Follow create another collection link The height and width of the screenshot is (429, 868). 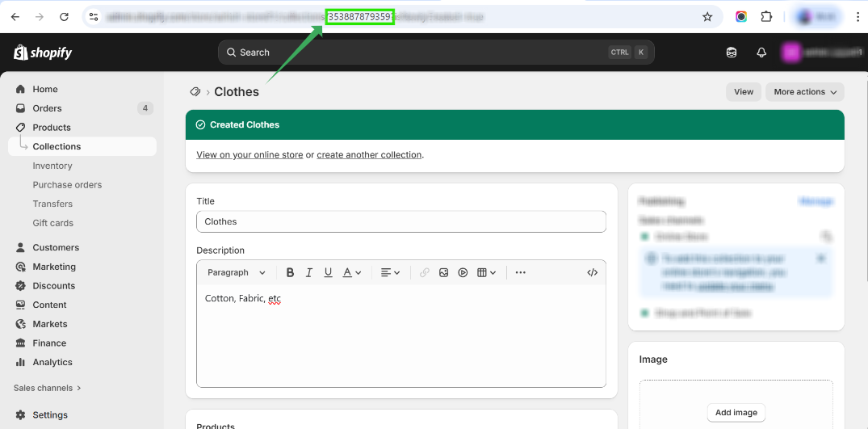(x=369, y=155)
